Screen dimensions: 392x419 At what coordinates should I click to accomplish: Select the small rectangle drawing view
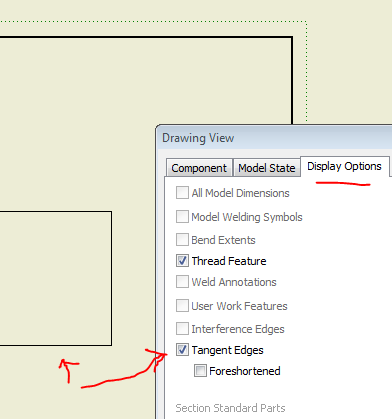click(56, 278)
